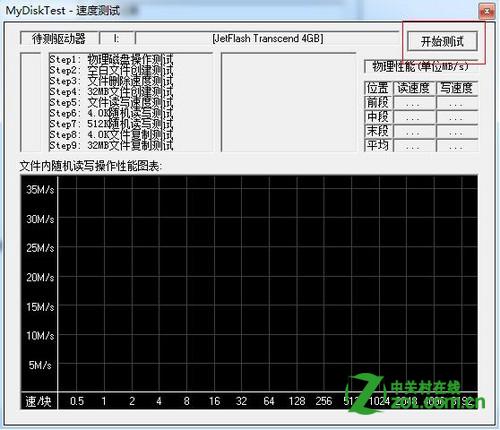Select the I: drive letter field
Image resolution: width=500 pixels, height=430 pixels.
coord(117,38)
